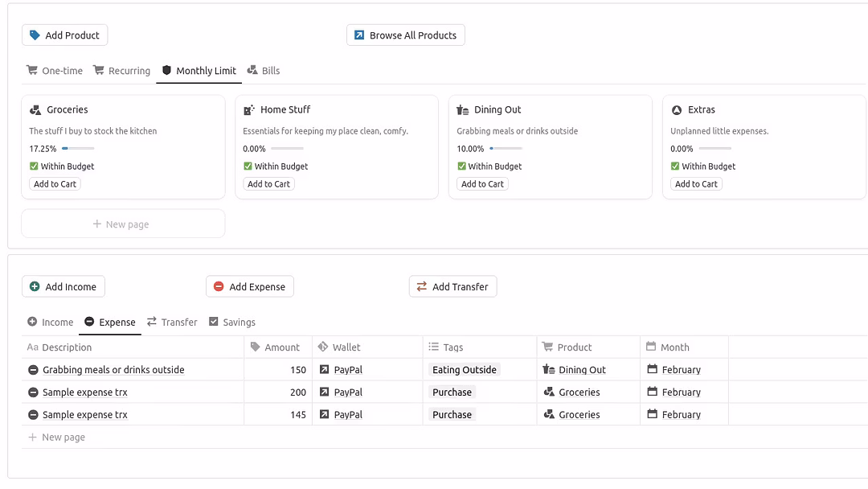Click the Extras card icon
The height and width of the screenshot is (489, 868).
tap(677, 110)
